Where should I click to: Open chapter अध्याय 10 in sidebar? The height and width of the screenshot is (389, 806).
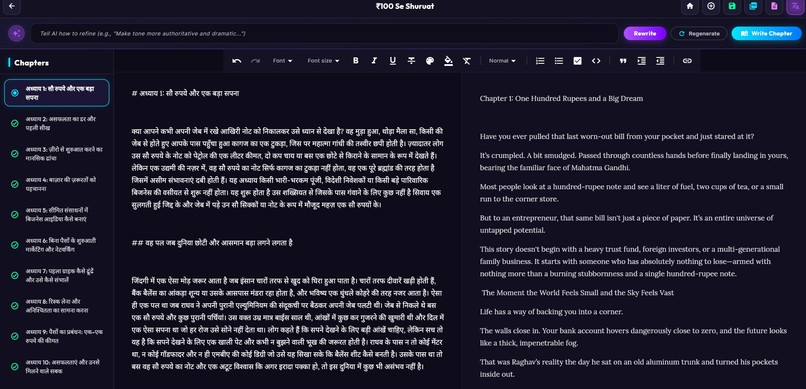click(x=57, y=366)
